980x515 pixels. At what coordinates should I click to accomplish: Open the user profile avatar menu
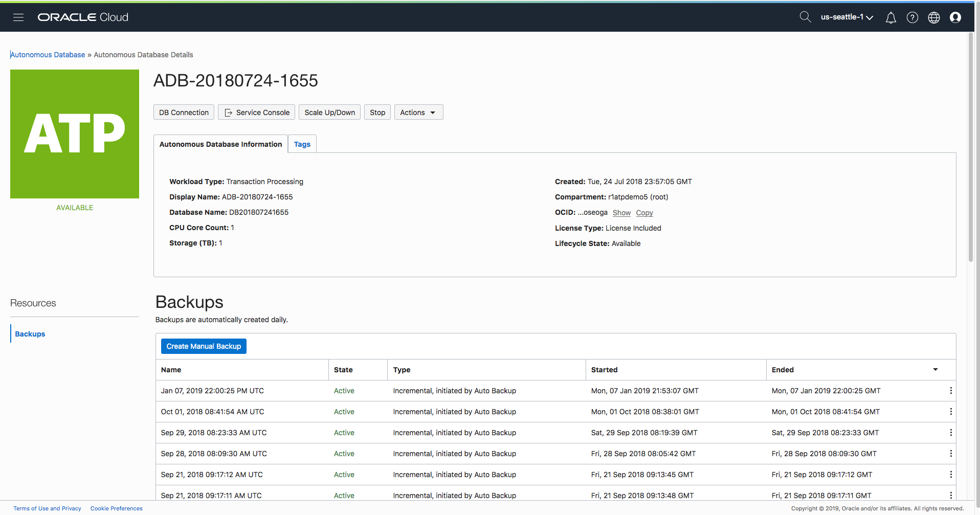click(x=955, y=17)
